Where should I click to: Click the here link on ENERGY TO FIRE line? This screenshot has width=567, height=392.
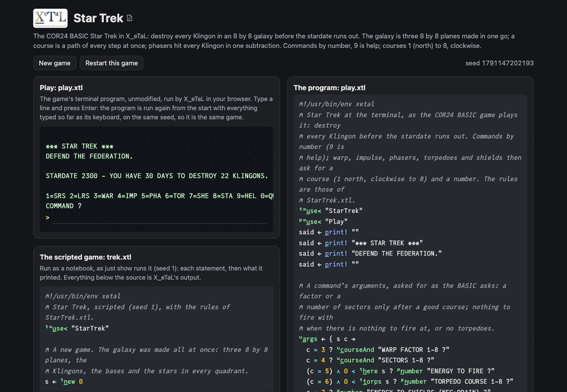point(370,371)
